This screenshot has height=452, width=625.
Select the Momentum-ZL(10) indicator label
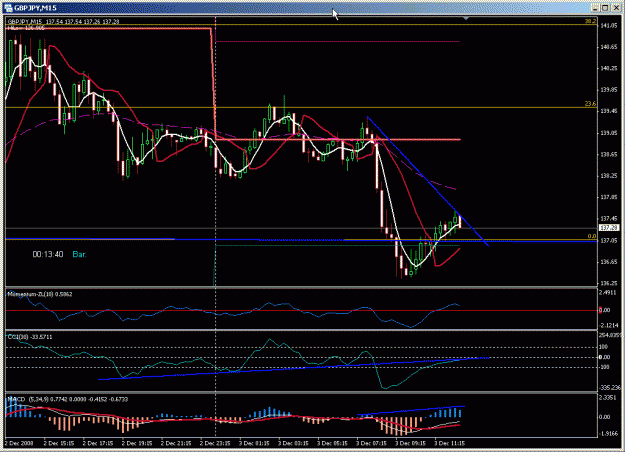(40, 294)
